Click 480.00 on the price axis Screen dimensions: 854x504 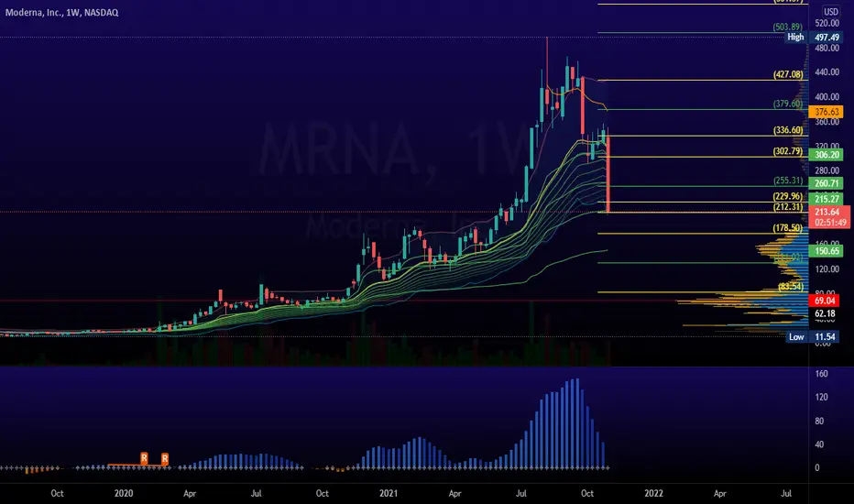(827, 48)
